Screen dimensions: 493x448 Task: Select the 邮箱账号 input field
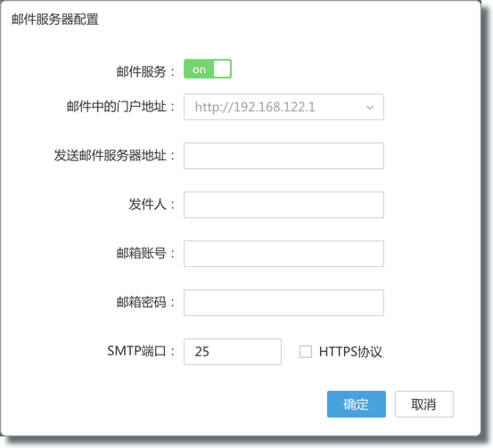(283, 254)
